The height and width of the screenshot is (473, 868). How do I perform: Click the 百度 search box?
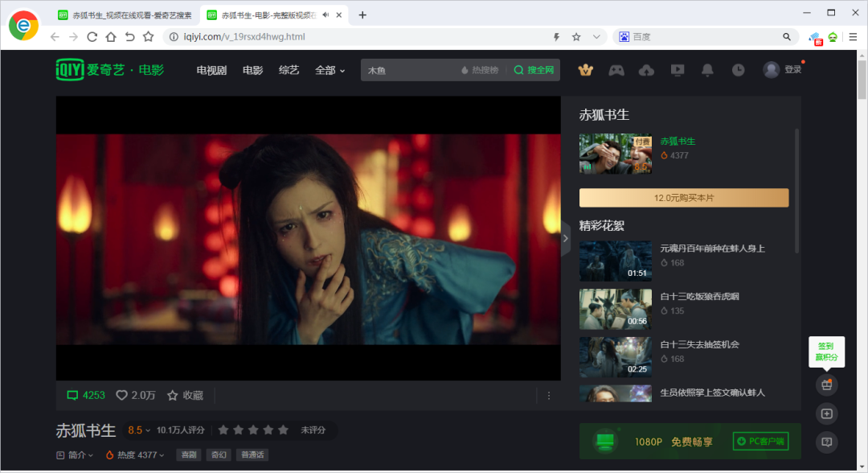[x=706, y=36]
